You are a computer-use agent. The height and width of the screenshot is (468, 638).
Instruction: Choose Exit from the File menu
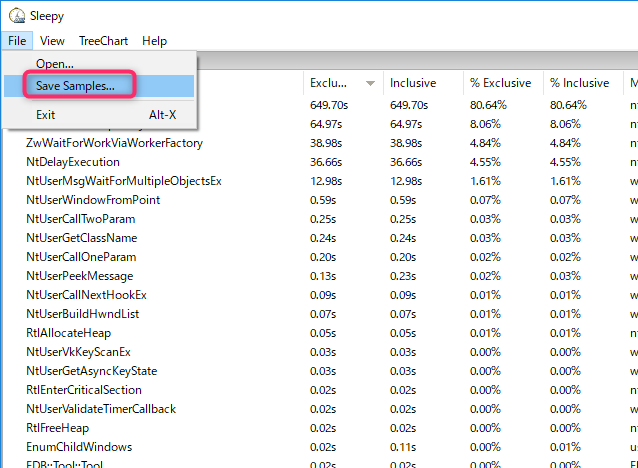[99, 115]
